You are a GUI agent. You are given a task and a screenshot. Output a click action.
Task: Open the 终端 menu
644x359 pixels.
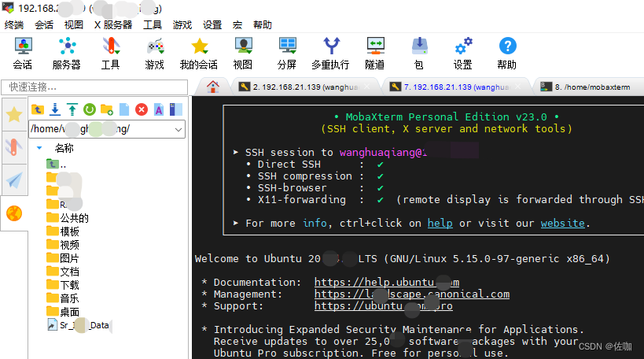click(14, 25)
